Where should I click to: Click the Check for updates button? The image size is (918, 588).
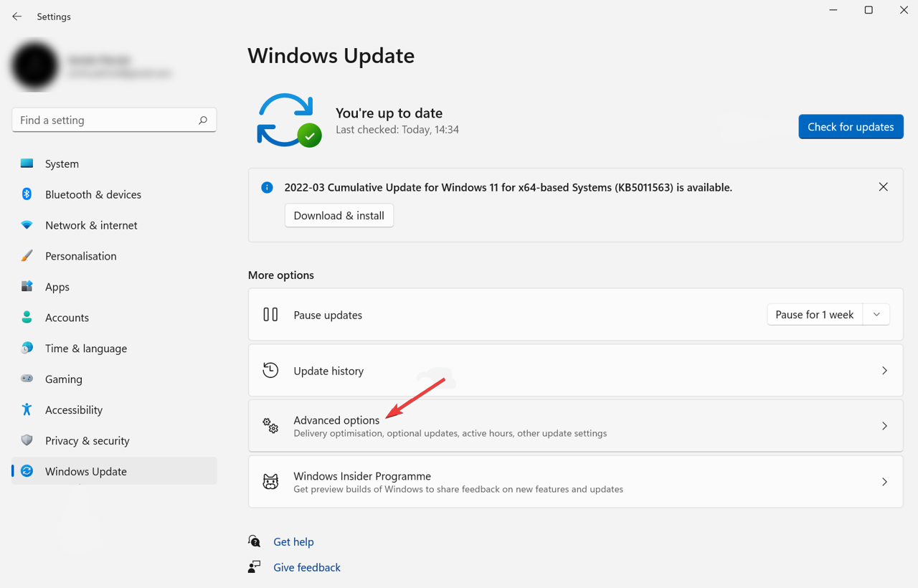click(851, 126)
